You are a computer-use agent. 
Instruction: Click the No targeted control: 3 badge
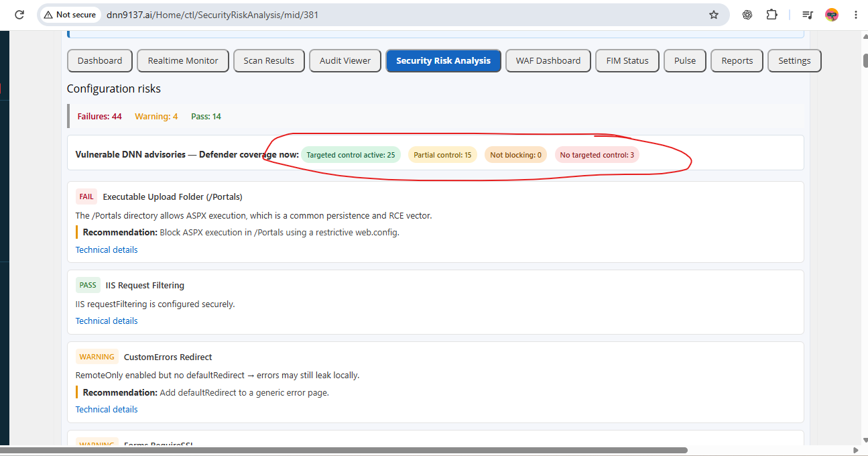[x=597, y=155]
